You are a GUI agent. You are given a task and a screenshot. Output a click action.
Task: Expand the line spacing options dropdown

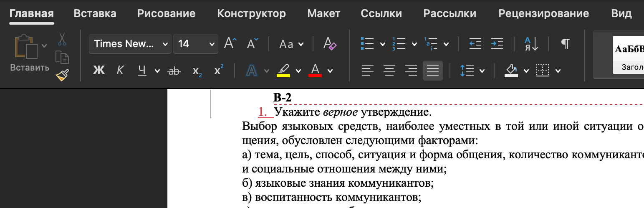pos(482,71)
